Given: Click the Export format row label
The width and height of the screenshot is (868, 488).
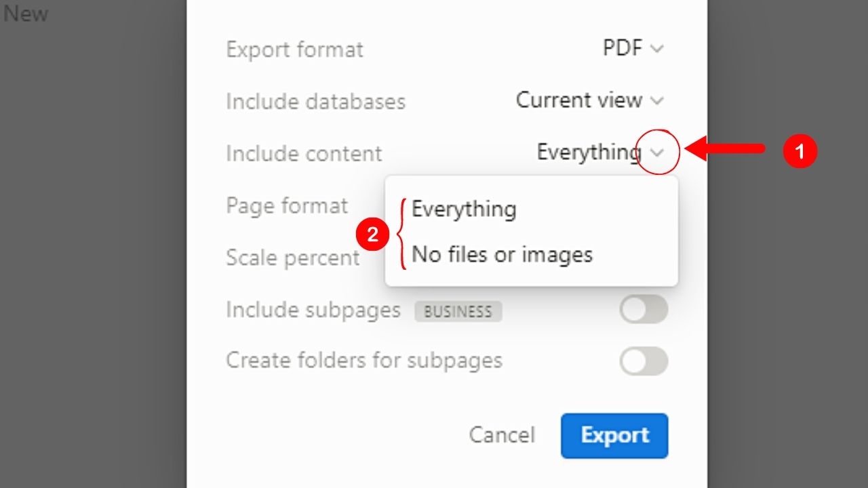Looking at the screenshot, I should (x=295, y=49).
